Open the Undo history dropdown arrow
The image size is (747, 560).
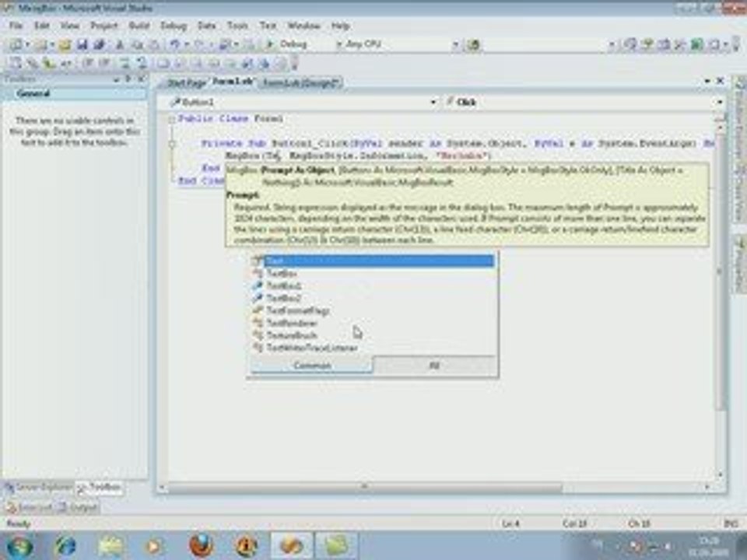187,45
